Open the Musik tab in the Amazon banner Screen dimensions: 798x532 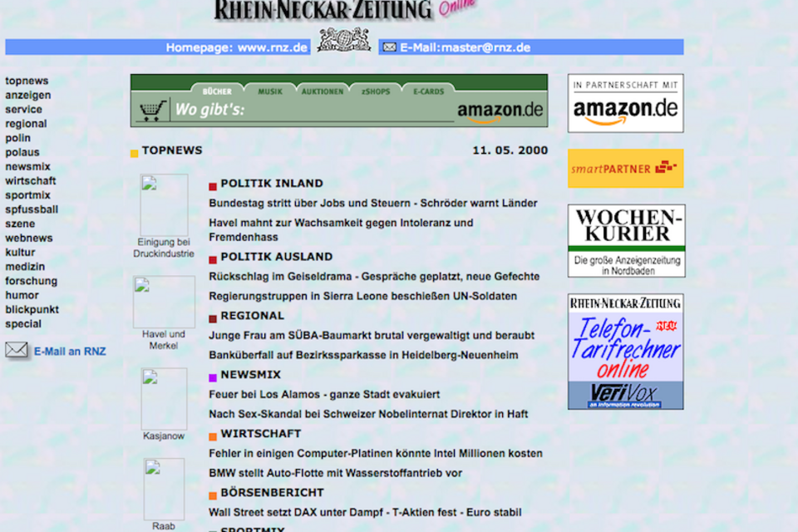pos(269,91)
